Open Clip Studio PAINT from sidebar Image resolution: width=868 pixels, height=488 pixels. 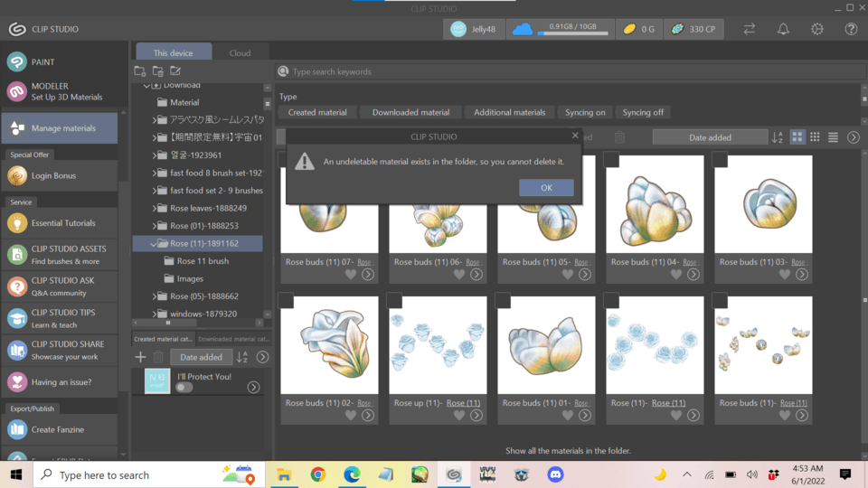(60, 62)
